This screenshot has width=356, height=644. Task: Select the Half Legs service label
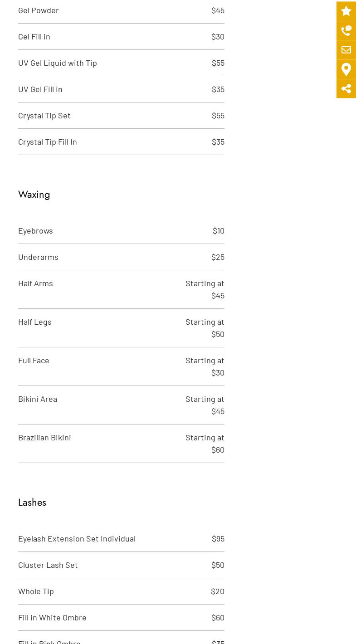(x=35, y=322)
